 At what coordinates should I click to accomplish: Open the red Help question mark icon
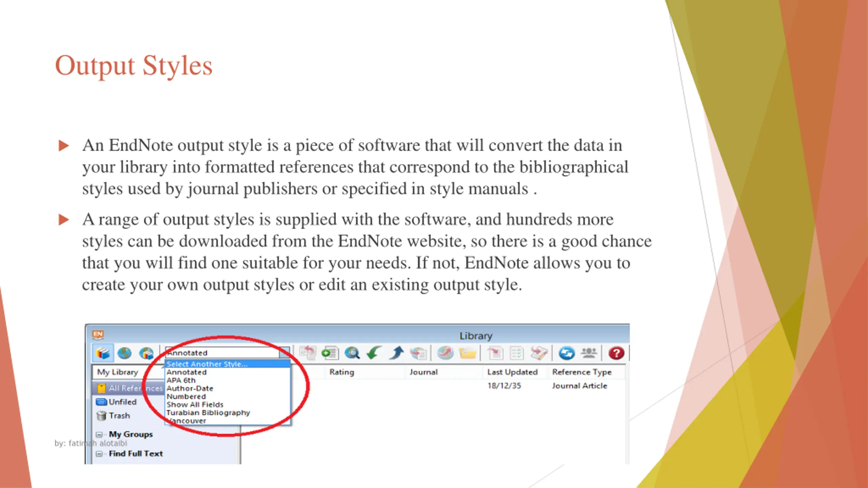pos(616,353)
